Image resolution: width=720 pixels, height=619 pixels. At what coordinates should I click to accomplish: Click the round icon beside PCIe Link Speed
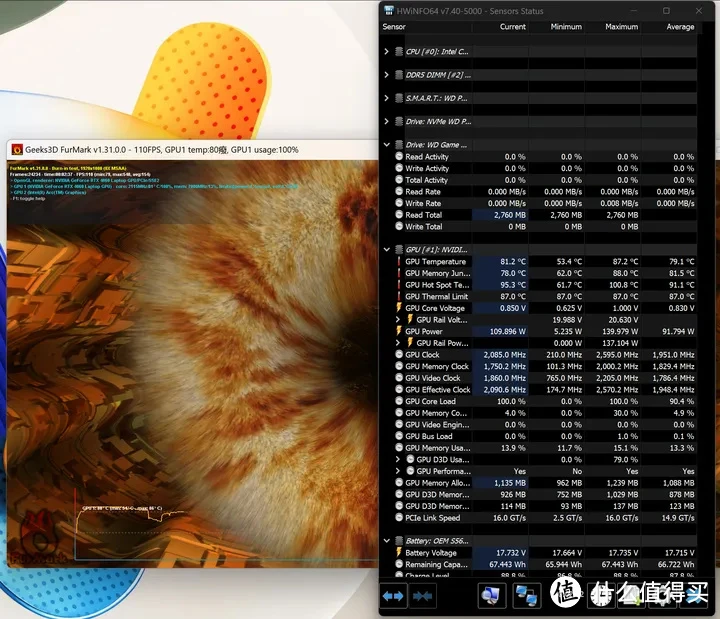(x=399, y=518)
